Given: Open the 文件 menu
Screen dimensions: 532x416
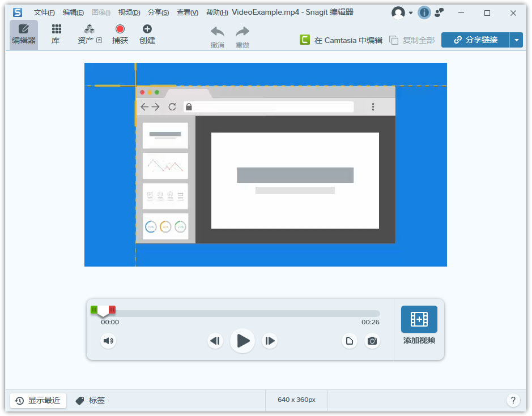Looking at the screenshot, I should pyautogui.click(x=43, y=12).
